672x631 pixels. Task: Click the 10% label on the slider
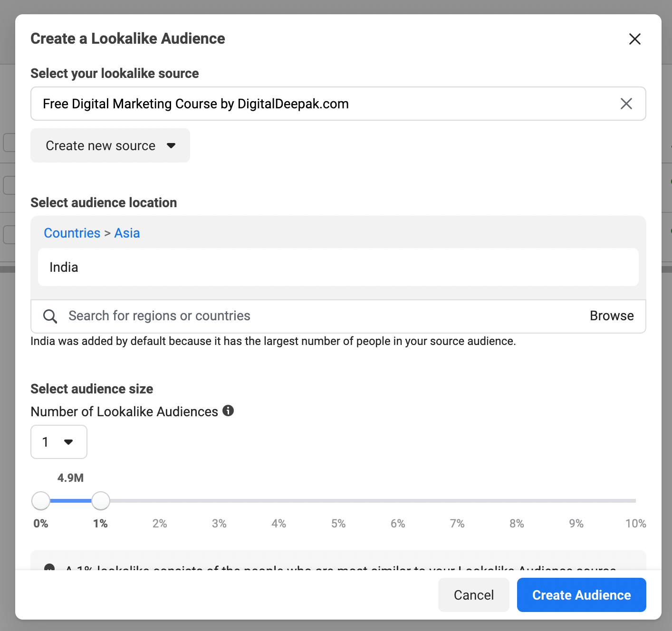(x=635, y=524)
